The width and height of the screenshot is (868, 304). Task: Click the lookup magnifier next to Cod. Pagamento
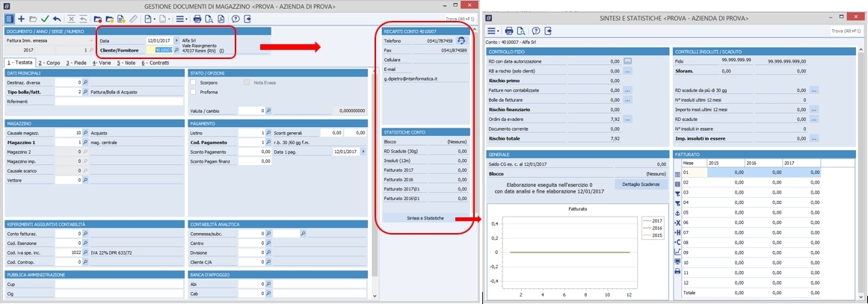(x=268, y=143)
